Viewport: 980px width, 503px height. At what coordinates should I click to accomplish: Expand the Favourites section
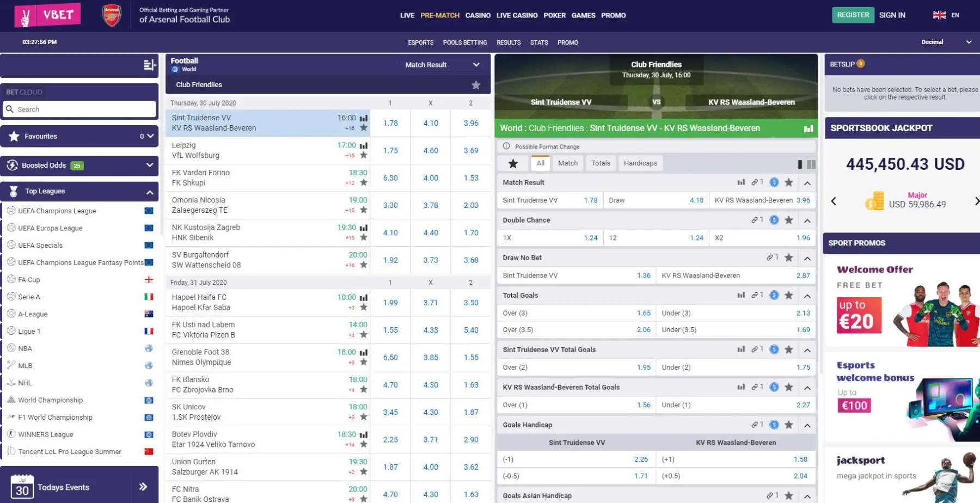coord(150,136)
